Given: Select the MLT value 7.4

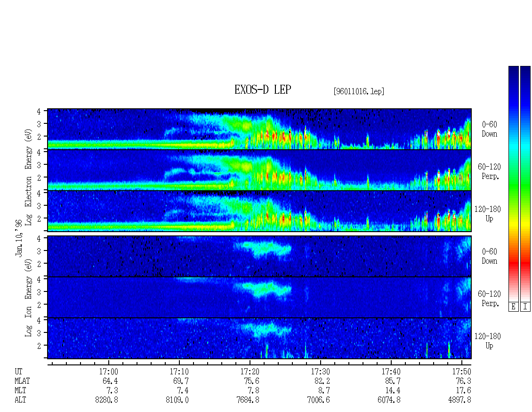Looking at the screenshot, I should pos(183,391).
